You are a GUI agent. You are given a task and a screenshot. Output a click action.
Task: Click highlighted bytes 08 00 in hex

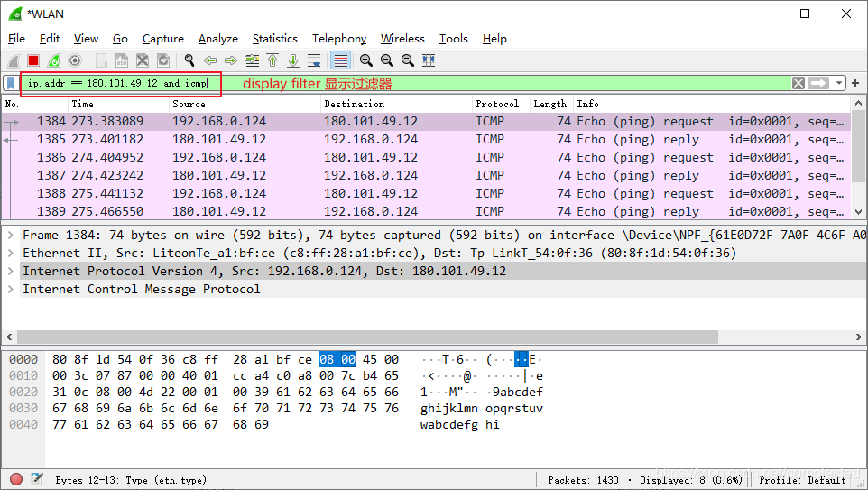(337, 359)
